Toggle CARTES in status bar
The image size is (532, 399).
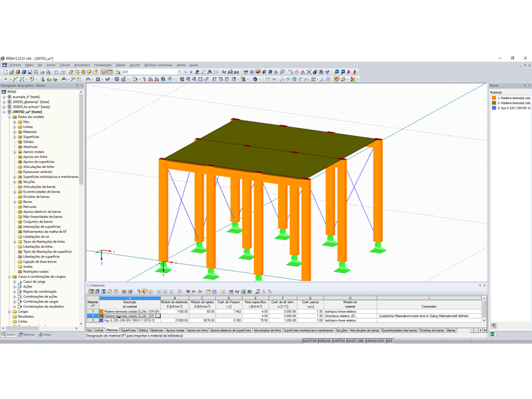[339, 341]
